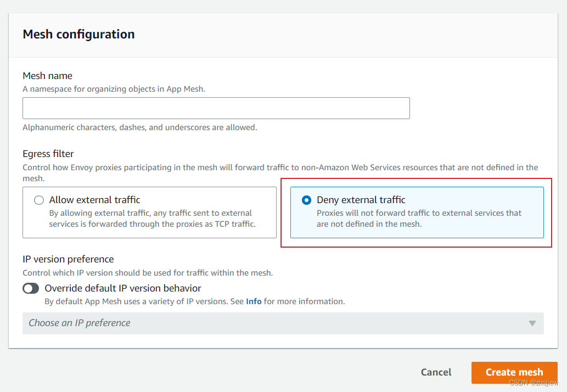
Task: Open the Info link for IP versions
Action: [x=254, y=301]
